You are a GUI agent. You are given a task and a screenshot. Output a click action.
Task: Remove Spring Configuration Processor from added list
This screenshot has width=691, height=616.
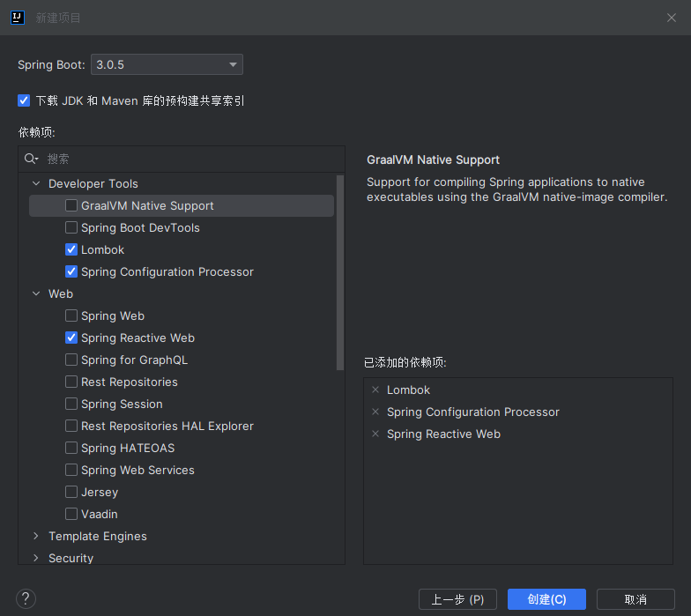375,412
